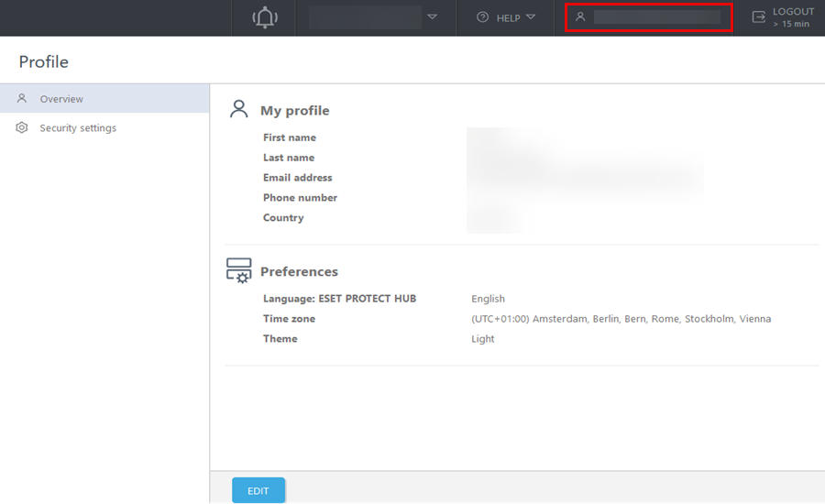Screen dimensions: 825x504
Task: Click the English language value
Action: coord(488,299)
